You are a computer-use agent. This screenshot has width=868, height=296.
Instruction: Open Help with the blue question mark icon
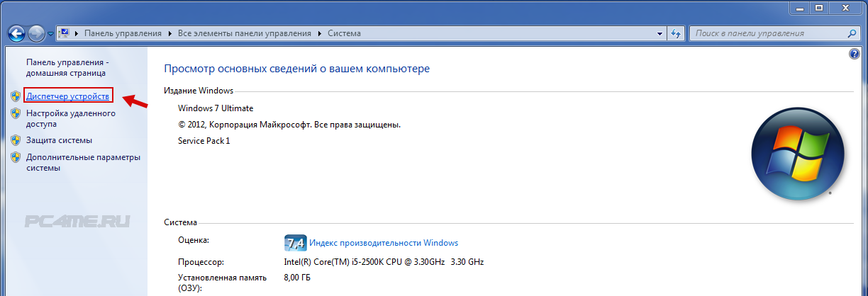[854, 55]
